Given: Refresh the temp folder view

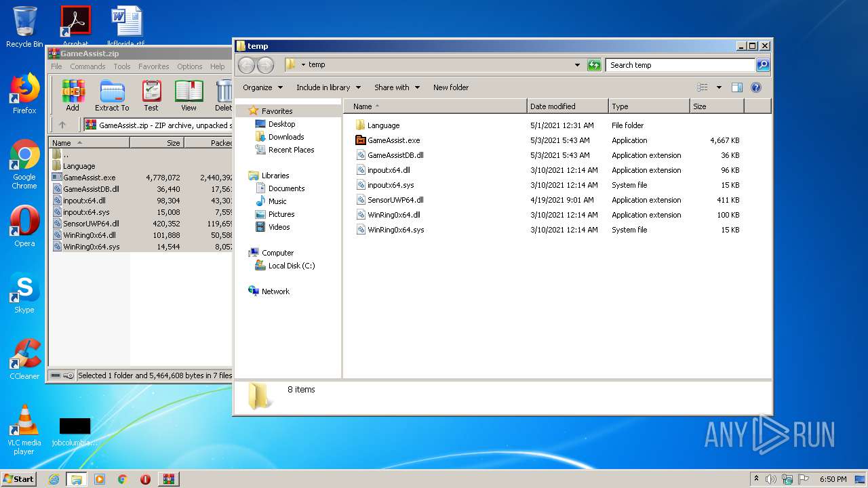Looking at the screenshot, I should [594, 65].
